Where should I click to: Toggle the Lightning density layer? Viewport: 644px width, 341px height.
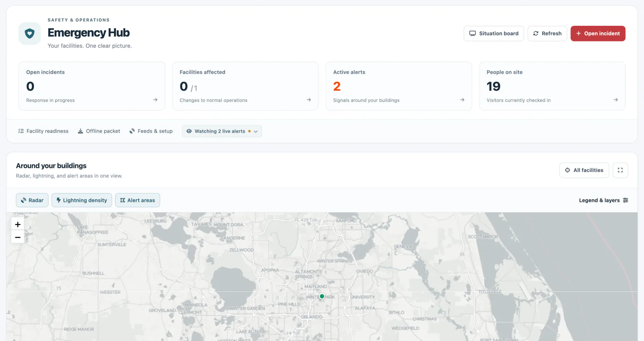click(82, 200)
